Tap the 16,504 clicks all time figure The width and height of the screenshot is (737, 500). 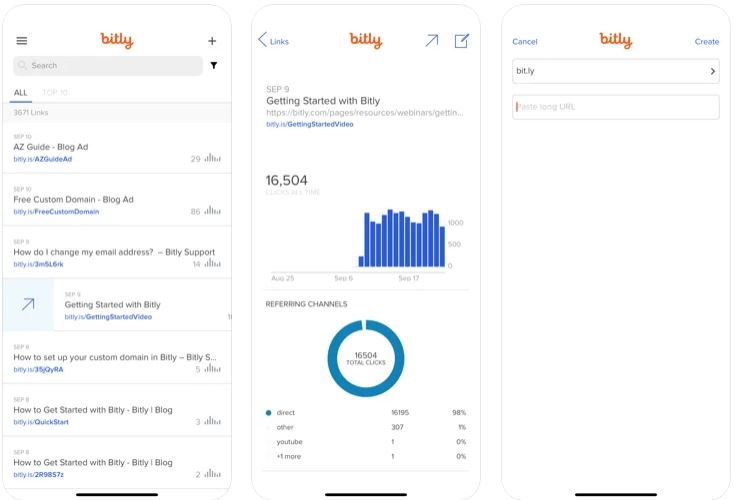pyautogui.click(x=286, y=180)
